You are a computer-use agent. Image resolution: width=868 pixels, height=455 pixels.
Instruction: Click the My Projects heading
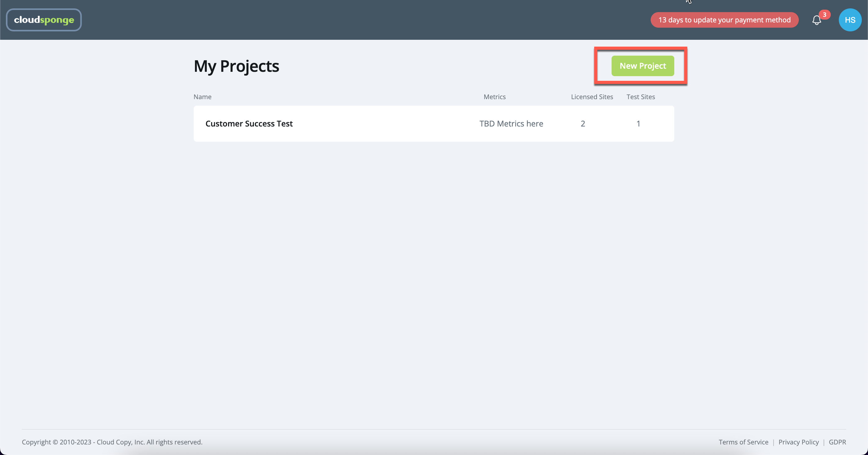point(236,66)
